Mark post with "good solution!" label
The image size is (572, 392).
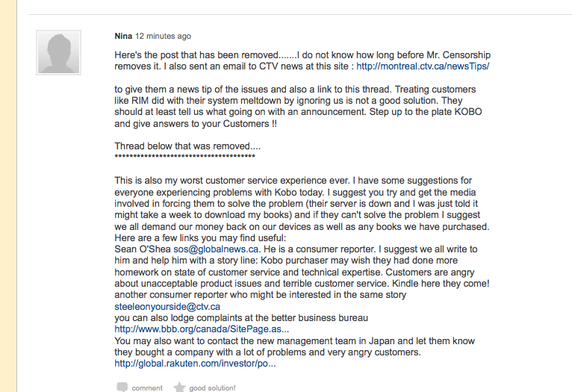coord(212,388)
